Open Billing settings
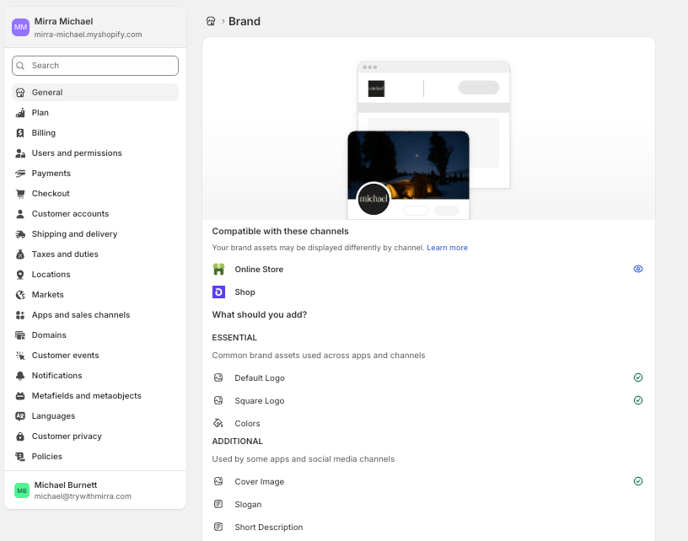This screenshot has height=541, width=688. pos(95,133)
